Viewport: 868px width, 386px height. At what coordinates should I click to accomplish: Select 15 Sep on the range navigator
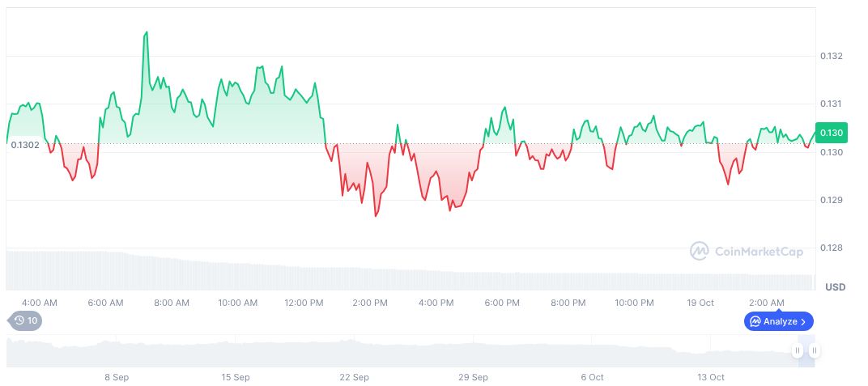point(236,377)
